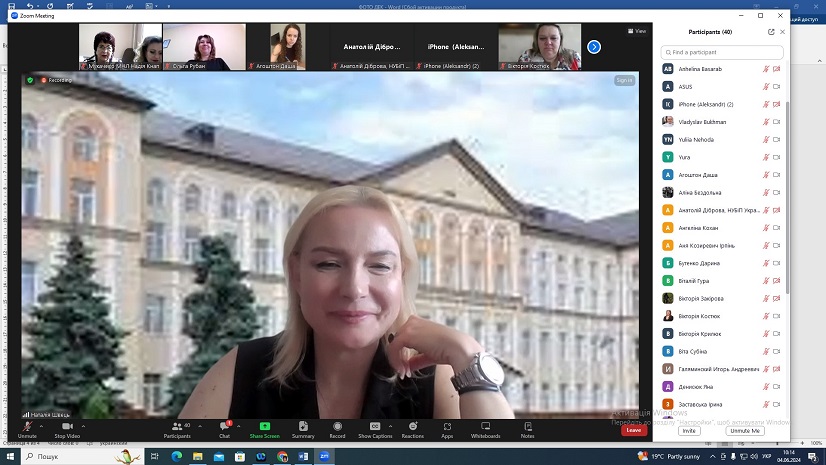Select the Анатолій Діброва video tile
The width and height of the screenshot is (826, 465).
click(x=372, y=47)
